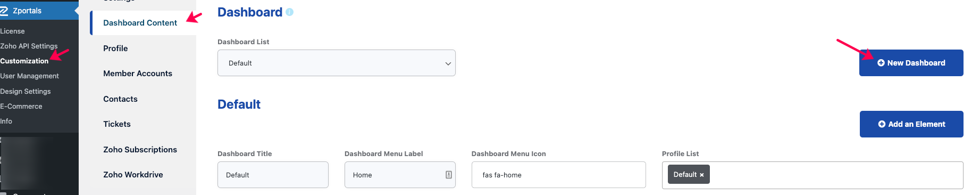Open Customization in the sidebar menu
This screenshot has width=980, height=195.
tap(24, 61)
